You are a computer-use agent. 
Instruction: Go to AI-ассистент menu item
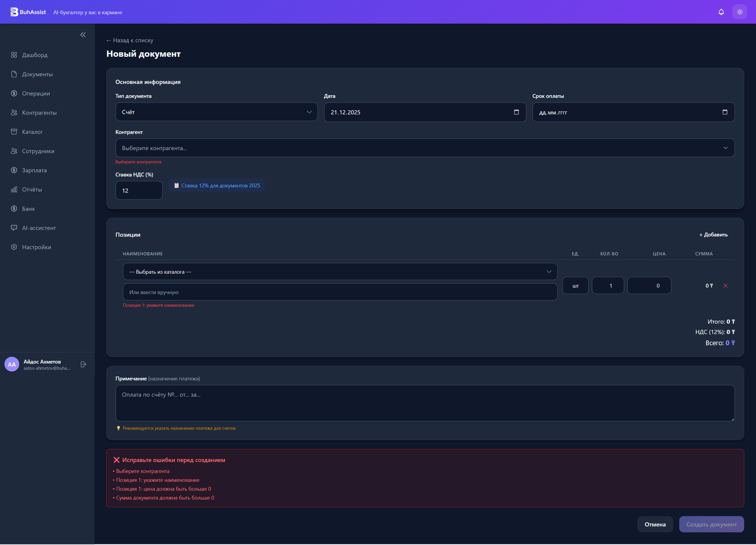[39, 228]
